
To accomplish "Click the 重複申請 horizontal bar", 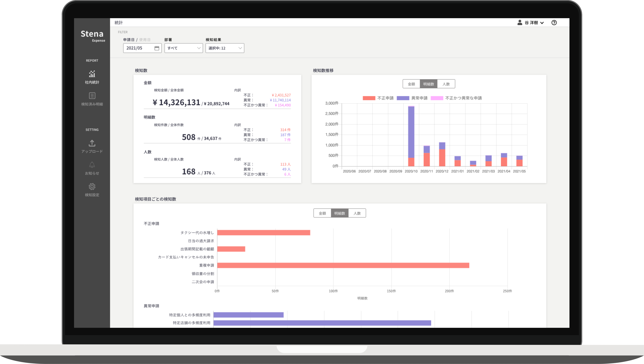I will [343, 265].
